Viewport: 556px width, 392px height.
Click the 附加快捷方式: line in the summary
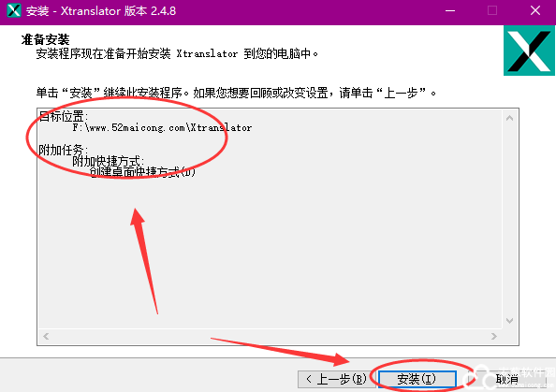point(109,161)
